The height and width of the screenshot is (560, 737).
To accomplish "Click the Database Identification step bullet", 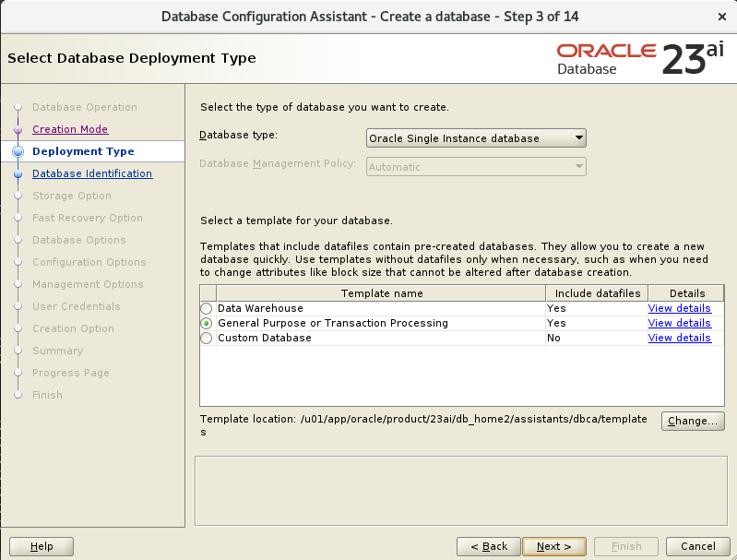I will (x=18, y=174).
